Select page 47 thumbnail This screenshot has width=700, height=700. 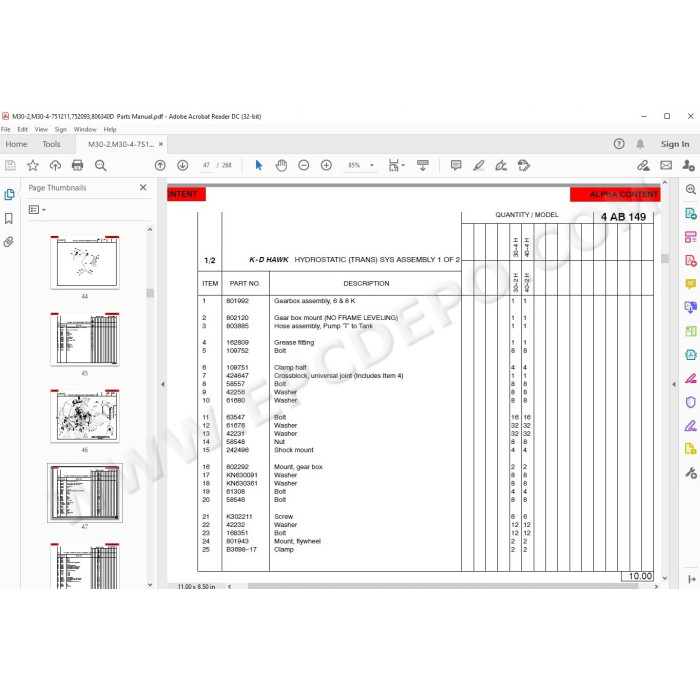pos(85,493)
